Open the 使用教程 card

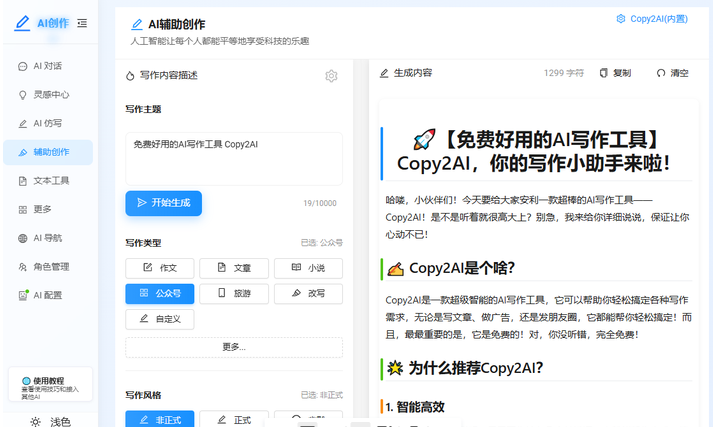point(50,385)
